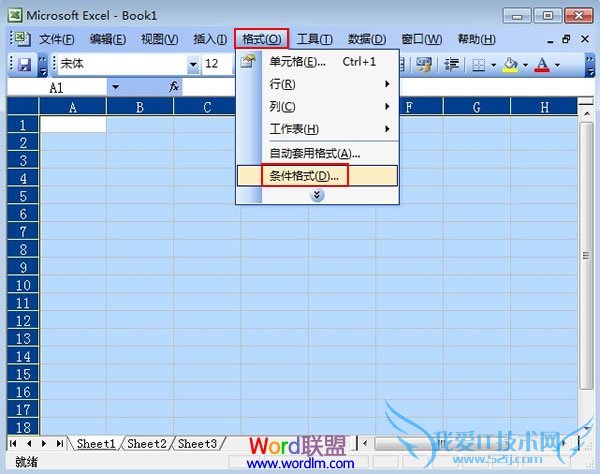The width and height of the screenshot is (600, 474).
Task: Apply the yellow fill color bucket
Action: click(510, 64)
